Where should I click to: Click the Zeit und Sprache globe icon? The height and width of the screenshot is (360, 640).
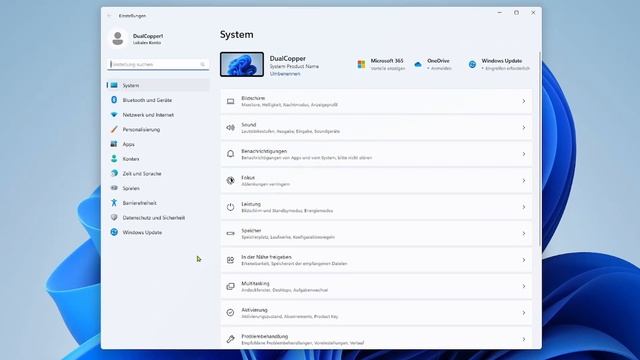[114, 173]
